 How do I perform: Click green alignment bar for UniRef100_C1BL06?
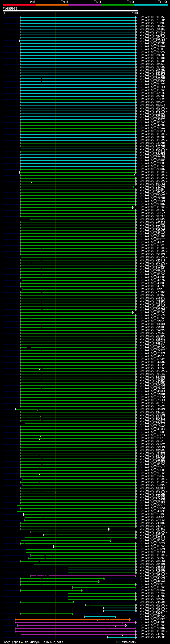78,99
